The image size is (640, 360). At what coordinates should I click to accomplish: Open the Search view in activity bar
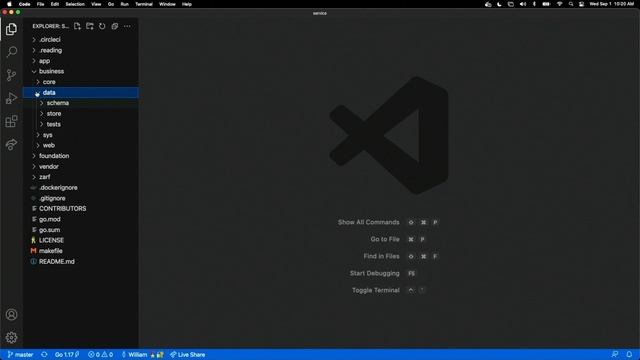[11, 52]
